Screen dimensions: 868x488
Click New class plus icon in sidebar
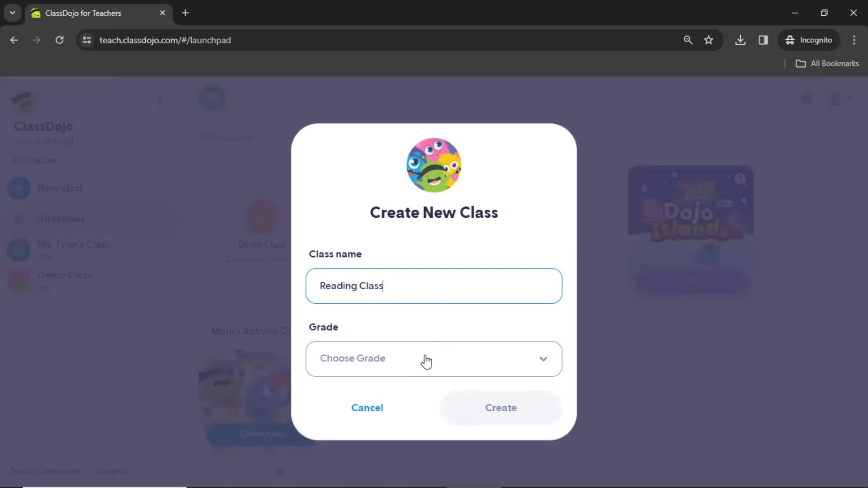tap(19, 188)
